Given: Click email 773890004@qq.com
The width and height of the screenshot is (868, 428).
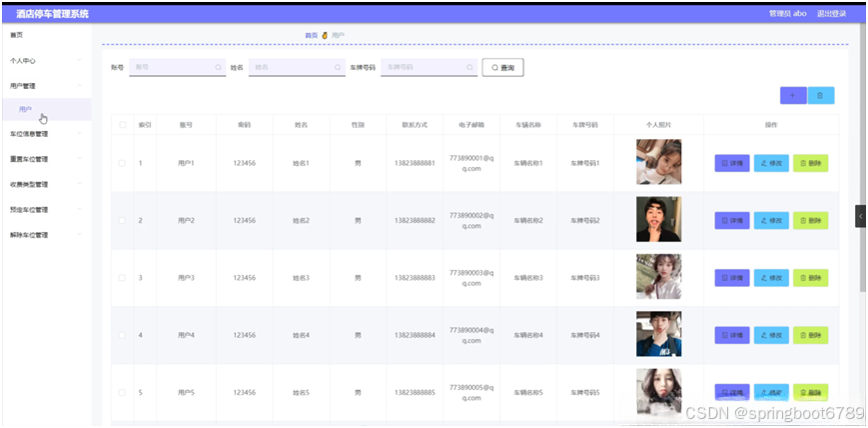Looking at the screenshot, I should coord(471,335).
